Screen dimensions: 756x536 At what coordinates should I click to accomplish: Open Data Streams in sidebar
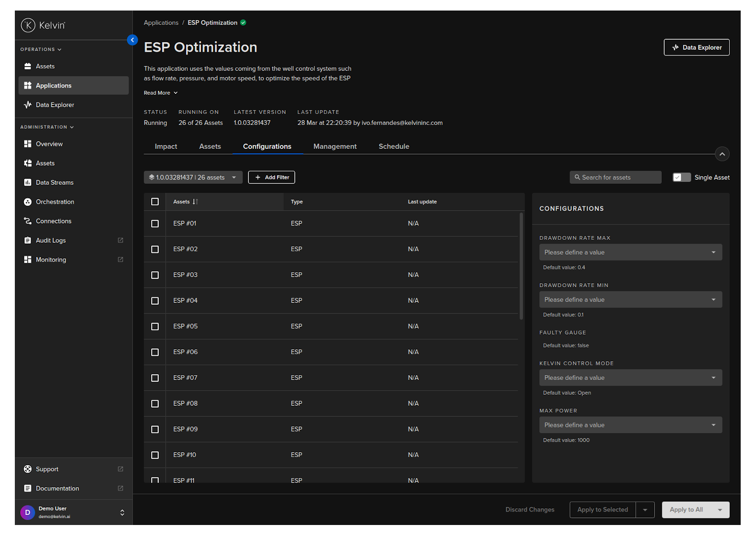[54, 182]
